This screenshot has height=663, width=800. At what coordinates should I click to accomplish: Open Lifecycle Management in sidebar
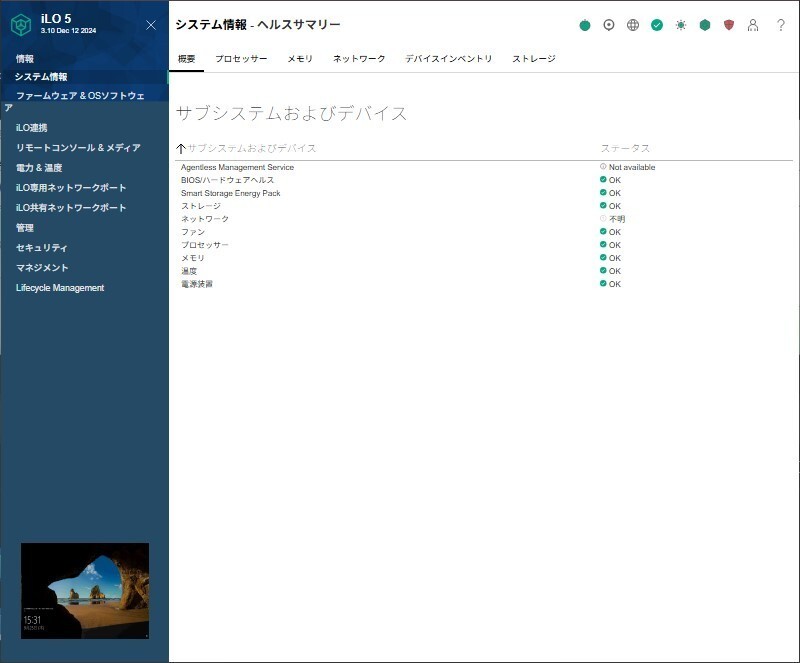coord(60,288)
